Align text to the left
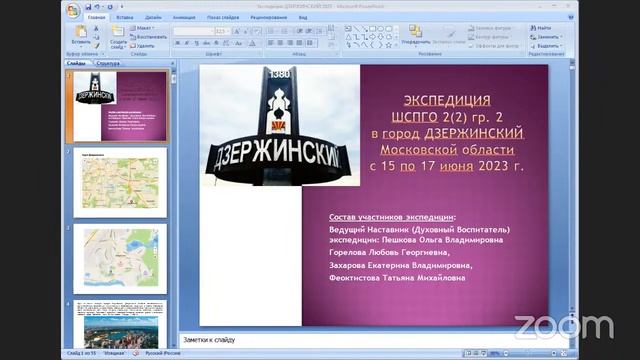This screenshot has height=360, width=640. tap(271, 43)
